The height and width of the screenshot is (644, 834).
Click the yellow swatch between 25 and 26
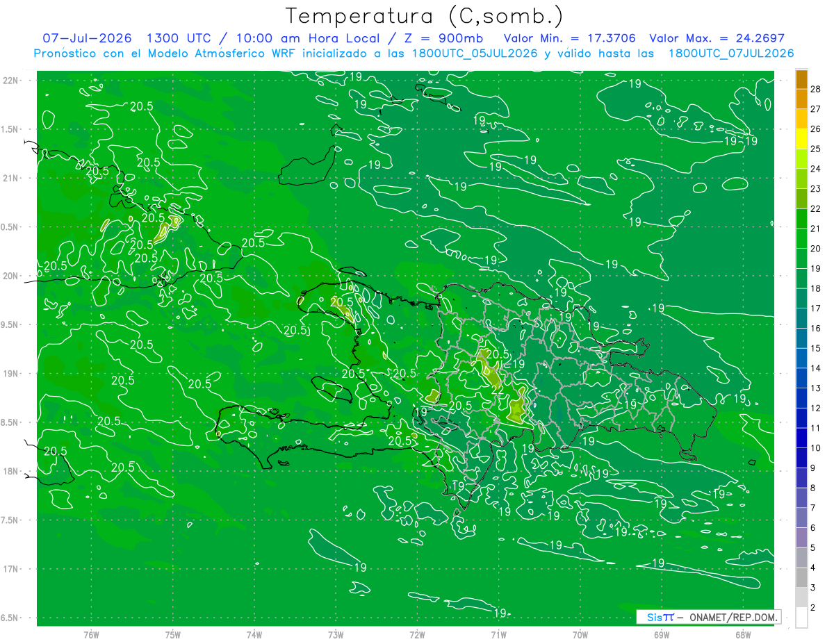tap(801, 139)
